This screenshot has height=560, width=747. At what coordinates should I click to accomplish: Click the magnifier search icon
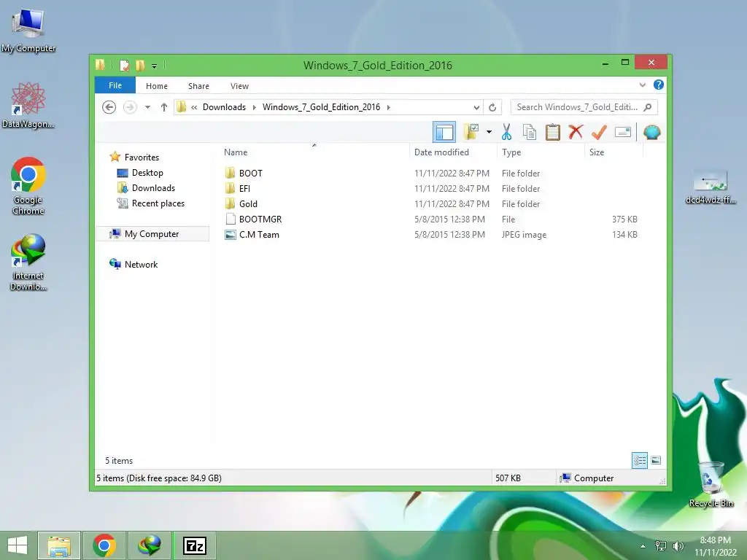648,107
